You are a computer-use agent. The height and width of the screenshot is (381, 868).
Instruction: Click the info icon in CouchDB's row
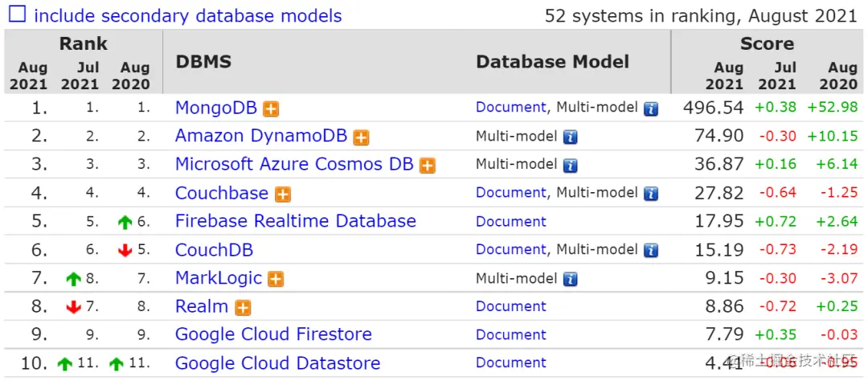(651, 251)
